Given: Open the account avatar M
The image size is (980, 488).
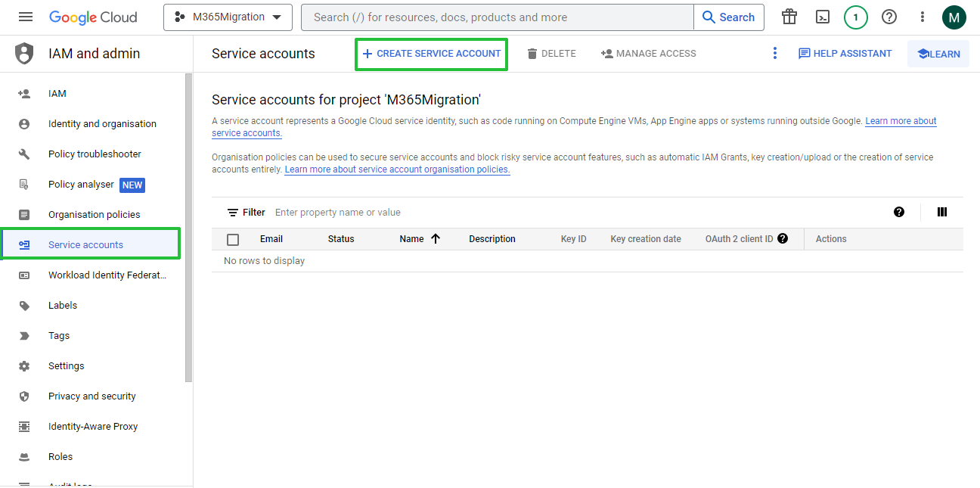Looking at the screenshot, I should click(954, 17).
